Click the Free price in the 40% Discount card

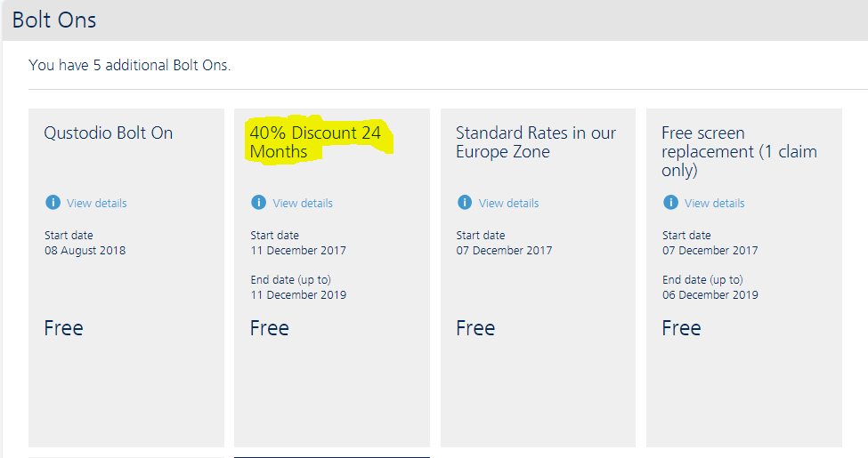pyautogui.click(x=270, y=328)
